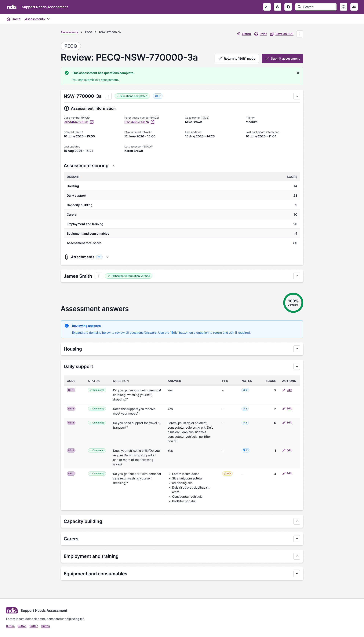Collapse the Assessment scoring section
The height and width of the screenshot is (637, 364).
pos(114,166)
